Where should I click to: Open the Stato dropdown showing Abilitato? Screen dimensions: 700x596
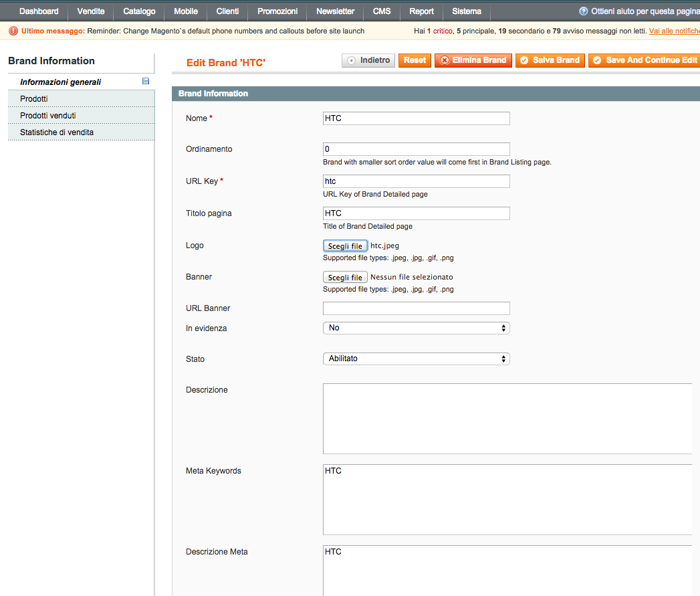pos(416,359)
